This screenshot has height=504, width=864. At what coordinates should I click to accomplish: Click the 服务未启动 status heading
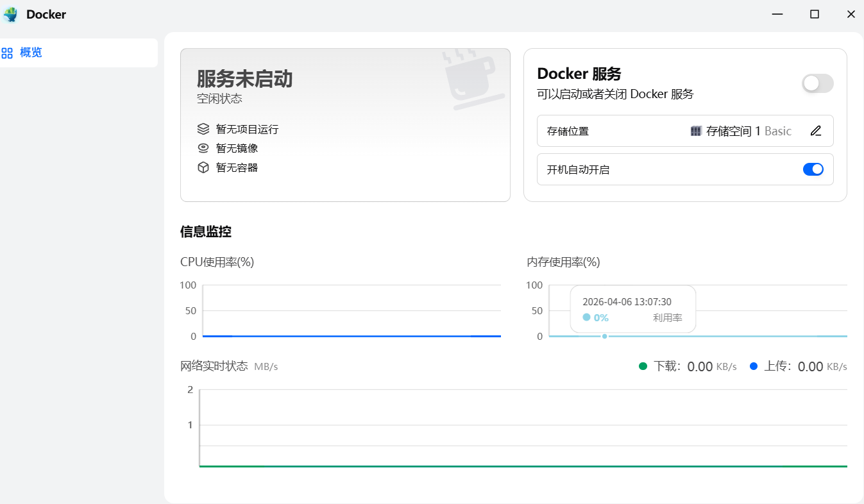pos(245,79)
